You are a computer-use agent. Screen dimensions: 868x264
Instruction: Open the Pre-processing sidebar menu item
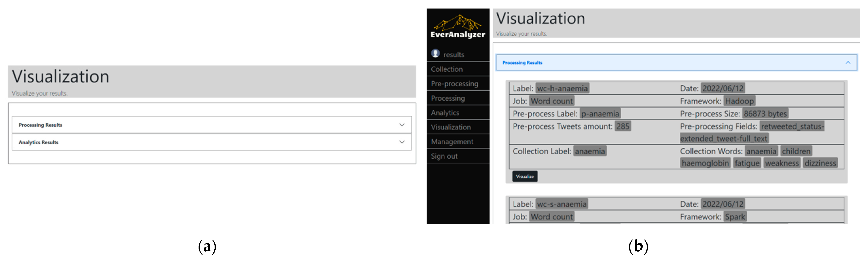click(454, 84)
